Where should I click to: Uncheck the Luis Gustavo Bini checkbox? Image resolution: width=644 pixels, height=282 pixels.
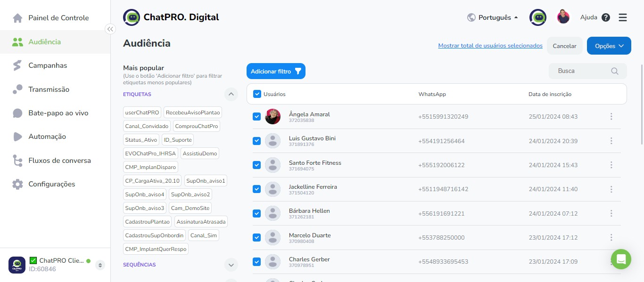(x=256, y=141)
